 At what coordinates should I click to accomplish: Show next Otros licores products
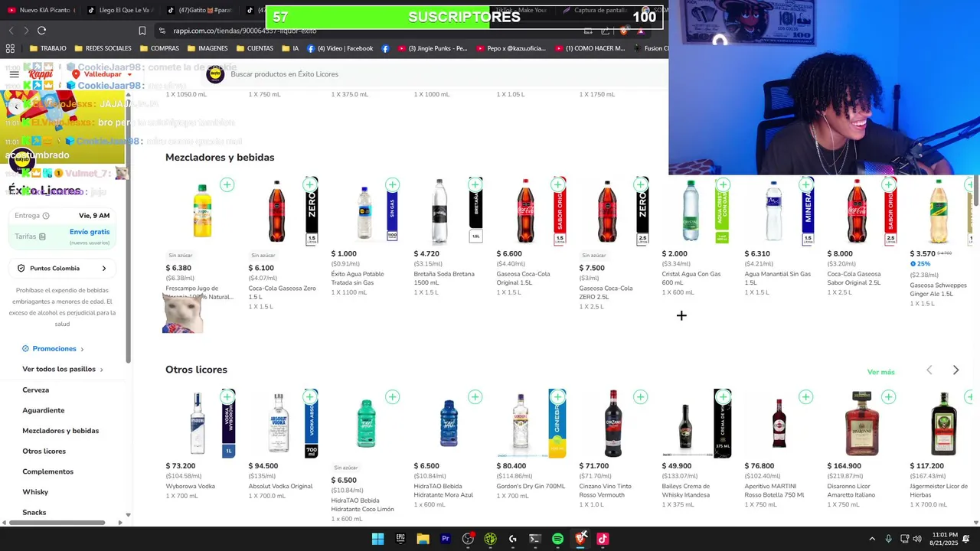tap(955, 370)
